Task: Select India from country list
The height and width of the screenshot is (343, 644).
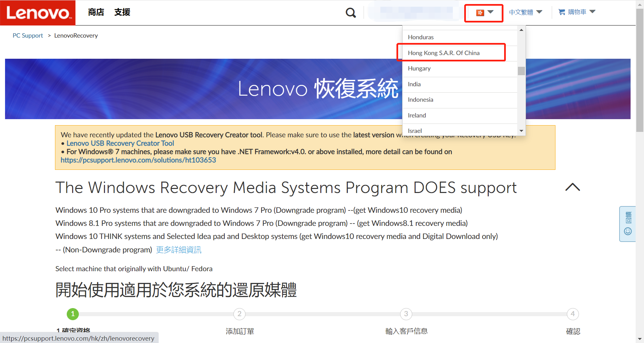Action: (460, 84)
